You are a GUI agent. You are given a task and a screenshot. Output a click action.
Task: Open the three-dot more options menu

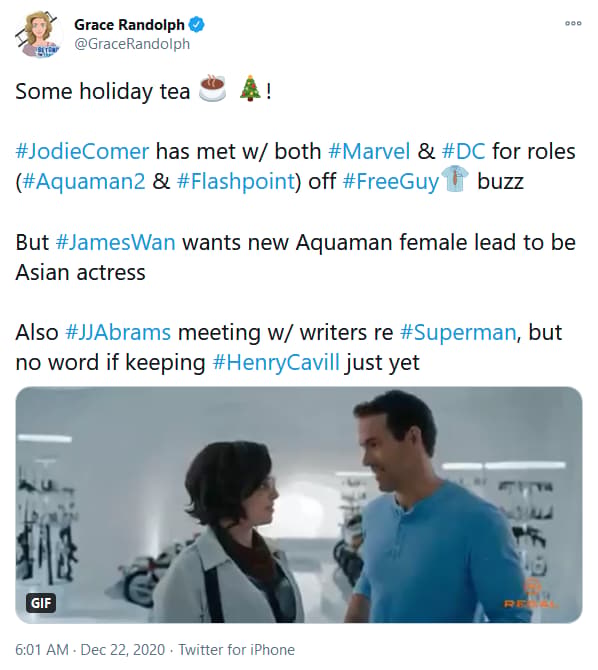pyautogui.click(x=573, y=24)
